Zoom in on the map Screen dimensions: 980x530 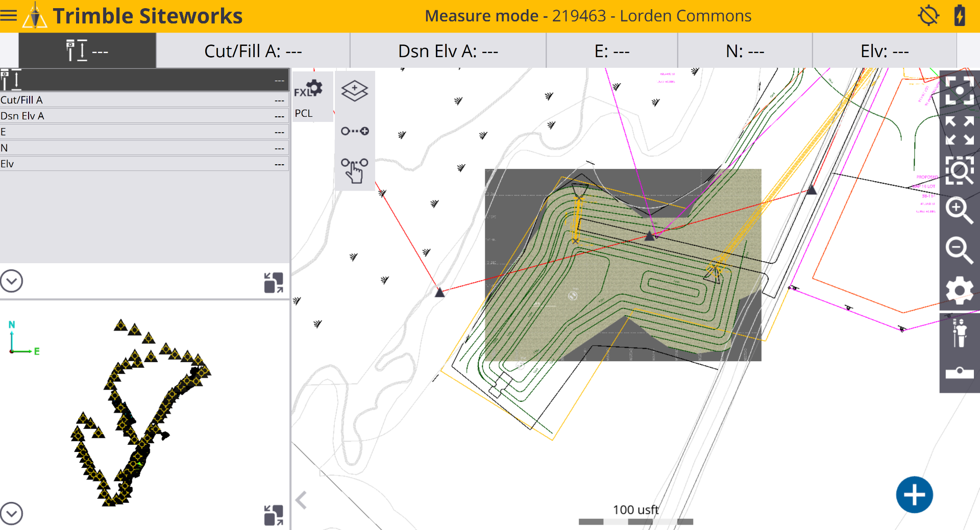pyautogui.click(x=960, y=210)
